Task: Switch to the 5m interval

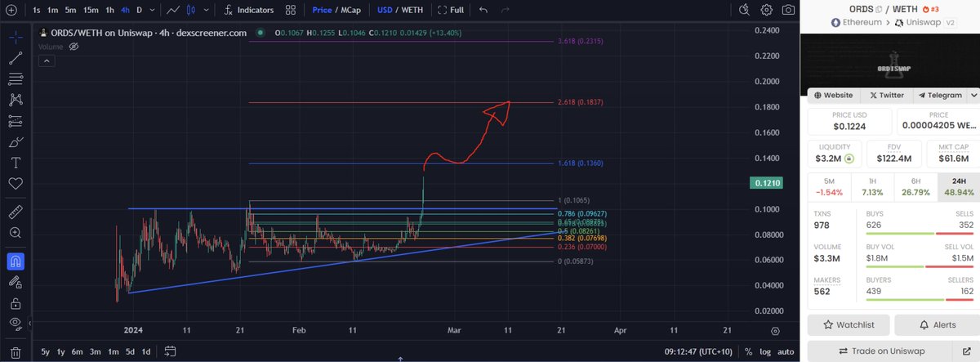Action: pyautogui.click(x=71, y=10)
